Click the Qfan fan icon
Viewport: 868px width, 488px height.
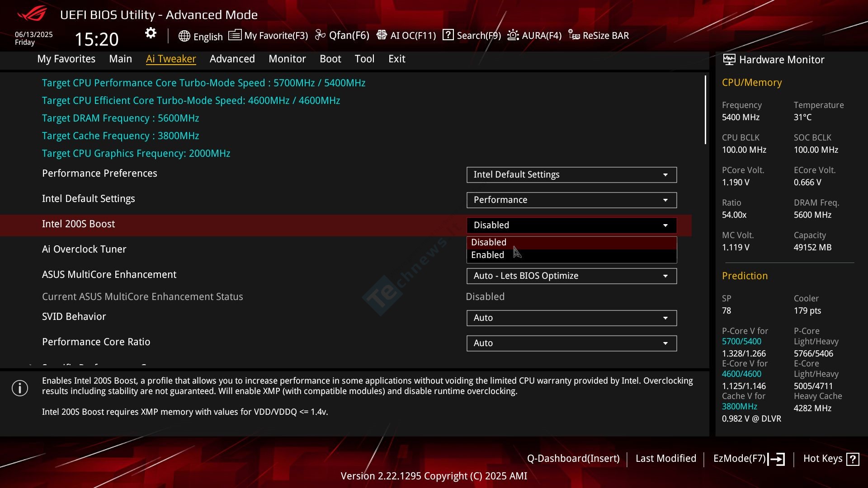(x=320, y=35)
